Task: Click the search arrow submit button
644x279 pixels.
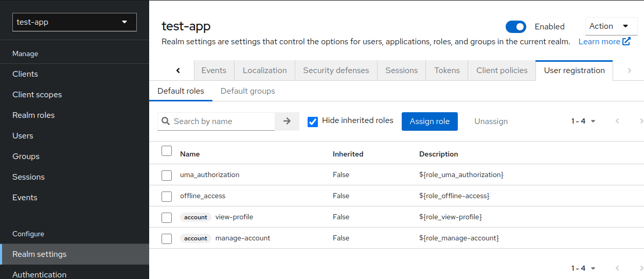Action: coord(287,121)
